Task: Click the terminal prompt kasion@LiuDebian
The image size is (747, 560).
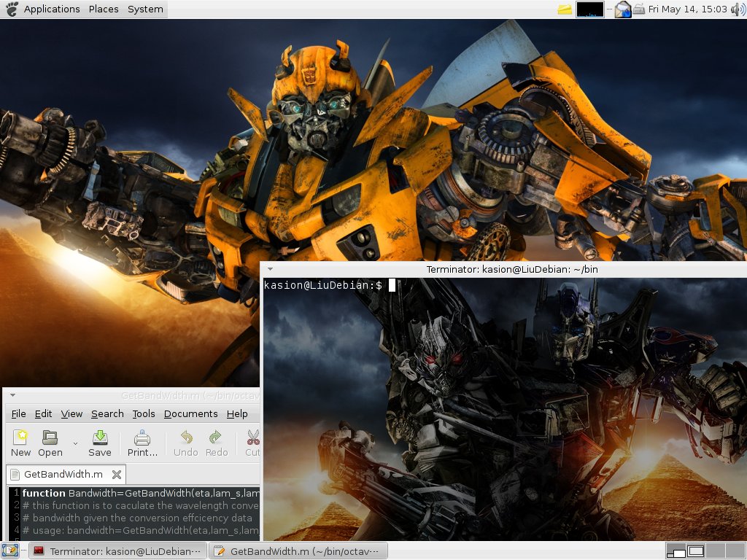Action: pos(323,285)
